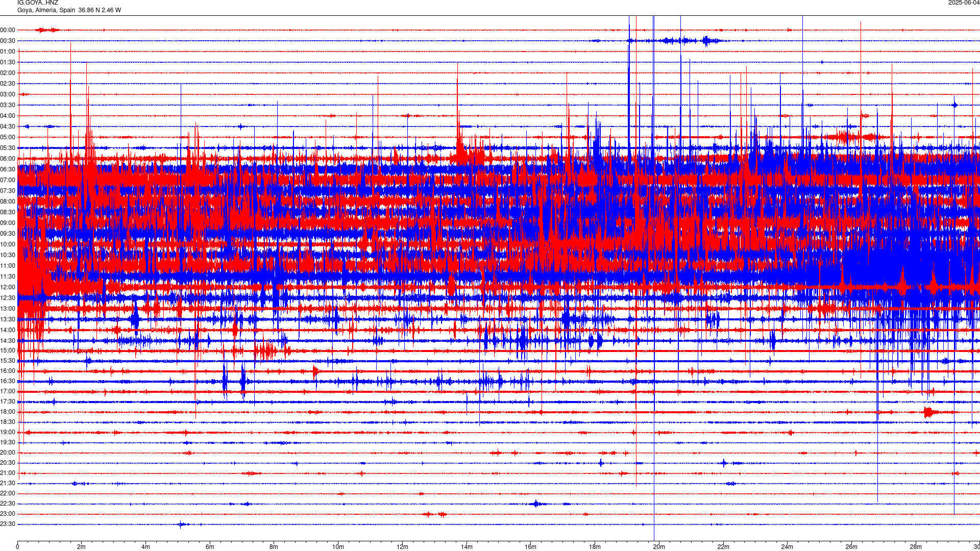Select the 14:30 time row label
The width and height of the screenshot is (980, 551).
[8, 341]
